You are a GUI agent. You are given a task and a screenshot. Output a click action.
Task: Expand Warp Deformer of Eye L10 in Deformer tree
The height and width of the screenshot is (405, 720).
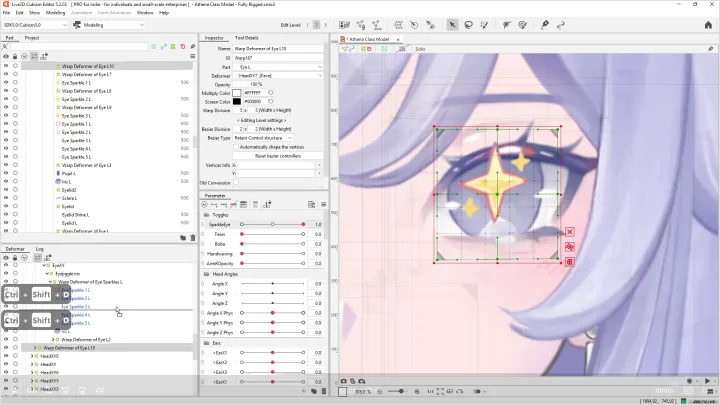(x=35, y=348)
